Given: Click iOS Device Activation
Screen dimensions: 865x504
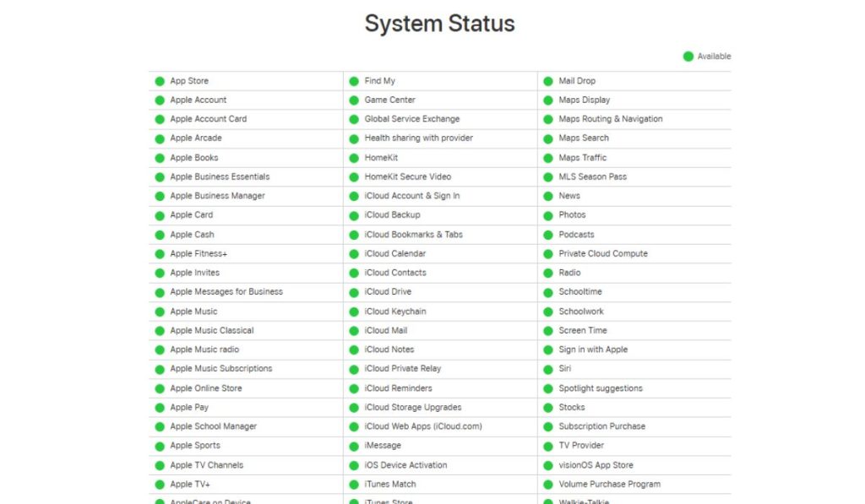Looking at the screenshot, I should tap(405, 465).
